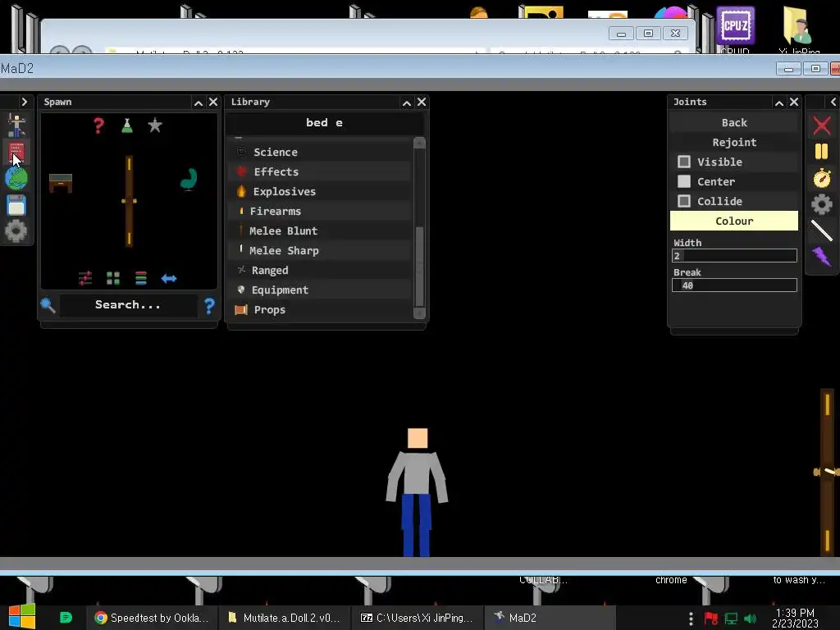Toggle the Collide checkbox
840x630 pixels.
[x=684, y=202]
